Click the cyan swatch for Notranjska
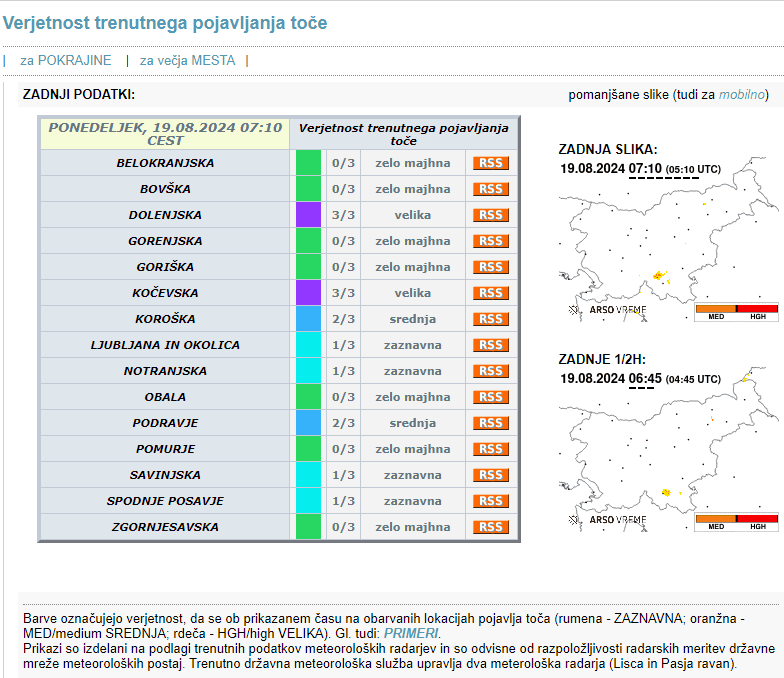This screenshot has height=678, width=784. [308, 371]
